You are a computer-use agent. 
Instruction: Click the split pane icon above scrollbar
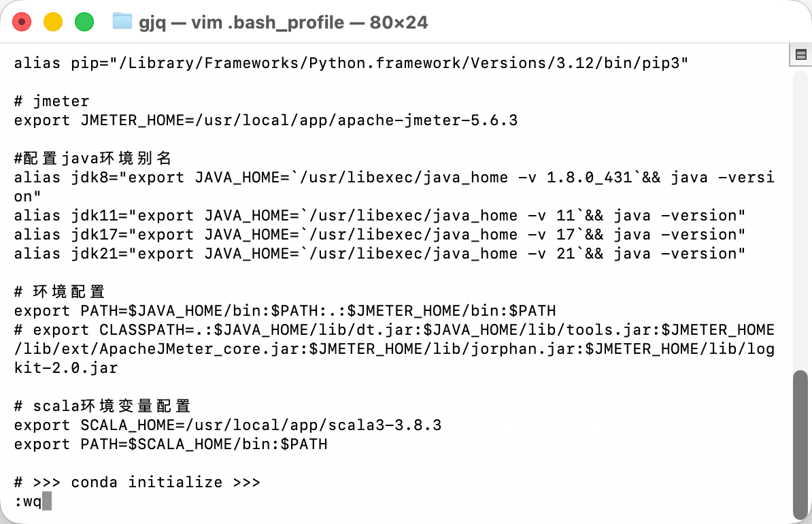[x=800, y=54]
